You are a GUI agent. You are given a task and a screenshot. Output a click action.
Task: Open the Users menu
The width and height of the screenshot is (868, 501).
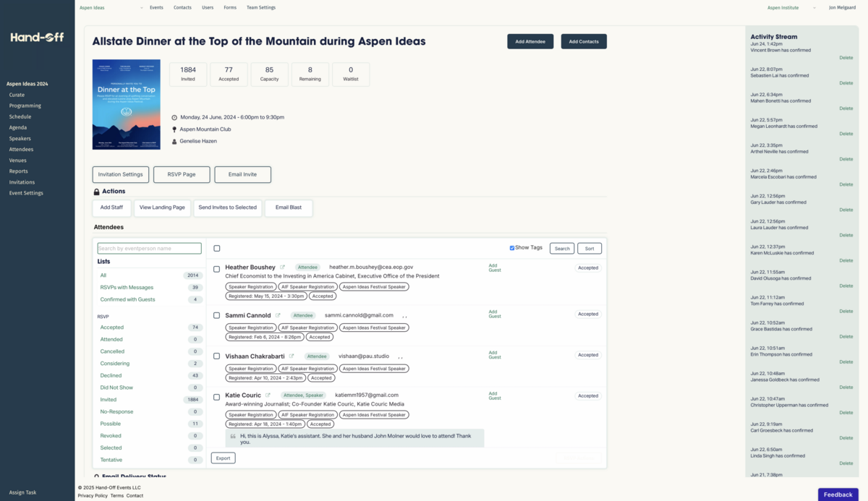pos(208,7)
